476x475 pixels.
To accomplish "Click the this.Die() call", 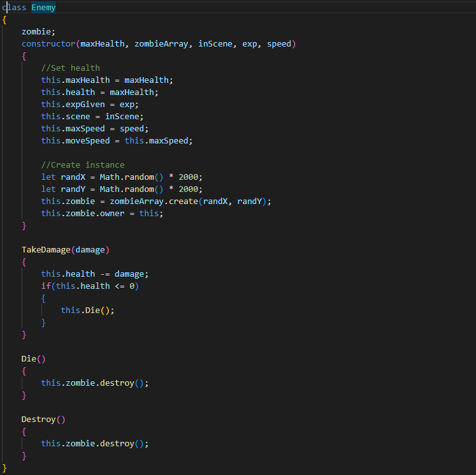I will click(87, 311).
